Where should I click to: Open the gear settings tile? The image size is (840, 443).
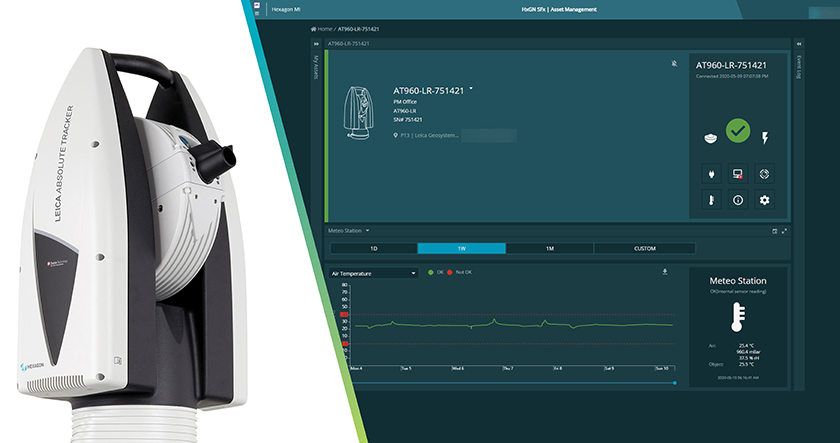point(765,199)
